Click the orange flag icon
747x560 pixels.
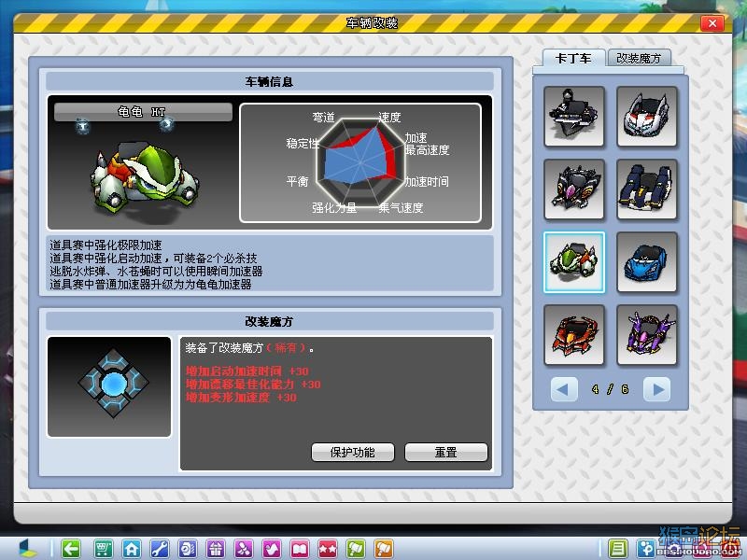pos(384,549)
